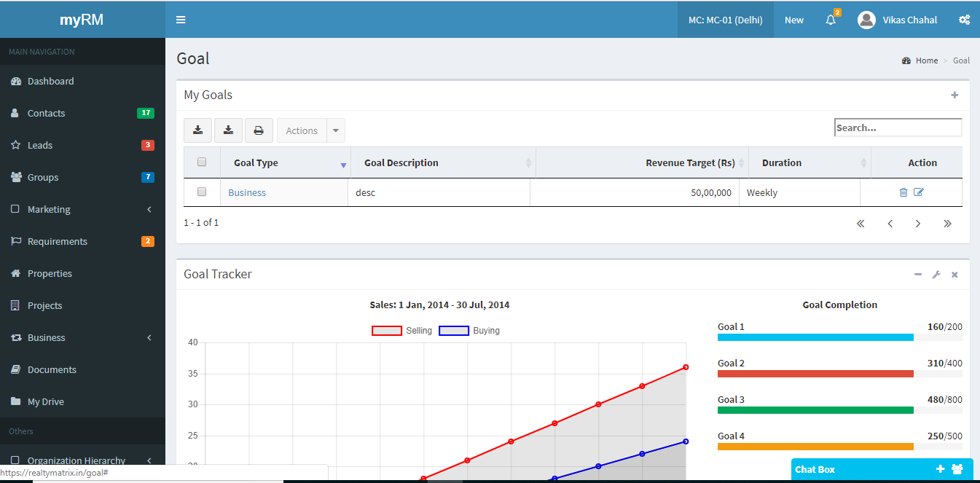Open Groups from the sidebar
The width and height of the screenshot is (980, 483).
point(82,177)
